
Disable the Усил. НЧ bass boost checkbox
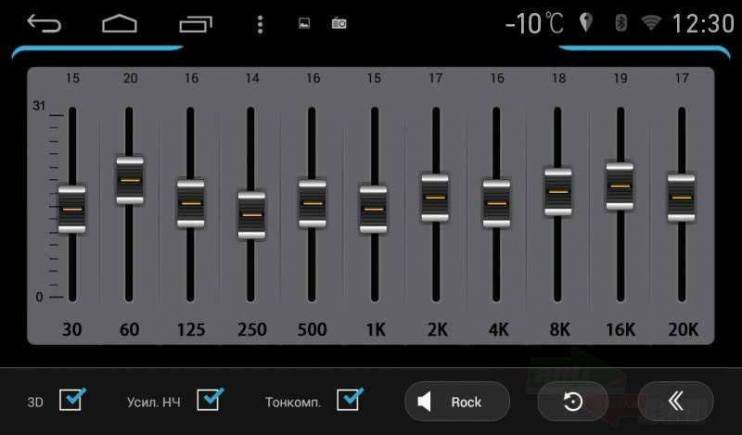tap(210, 399)
